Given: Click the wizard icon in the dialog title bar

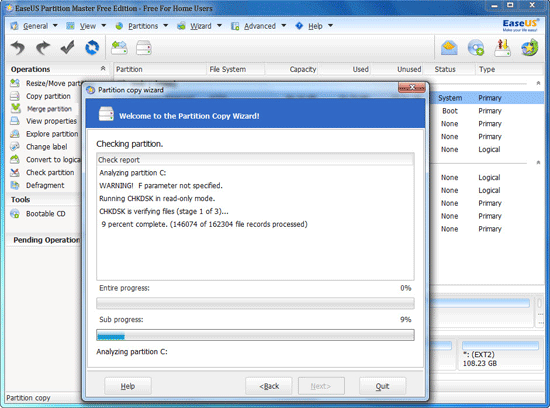Looking at the screenshot, I should [x=91, y=90].
